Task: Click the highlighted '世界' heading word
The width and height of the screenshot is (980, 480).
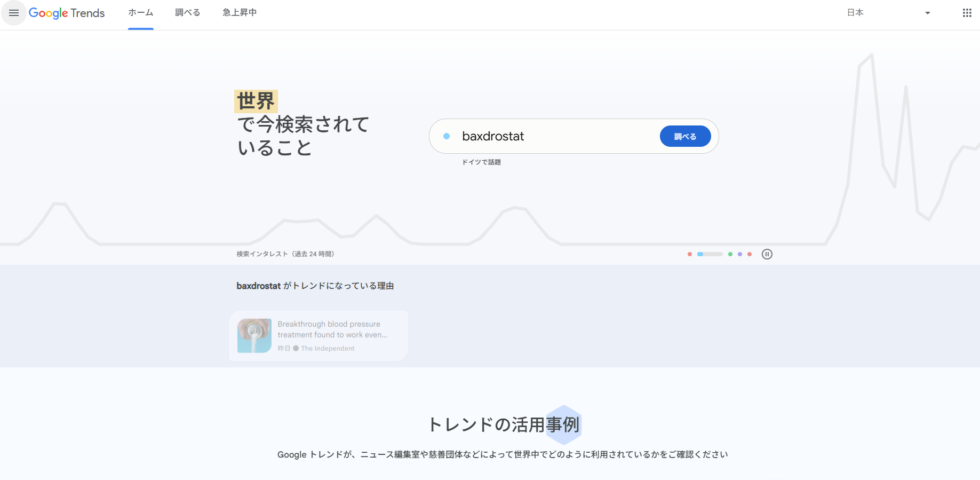Action: click(256, 101)
